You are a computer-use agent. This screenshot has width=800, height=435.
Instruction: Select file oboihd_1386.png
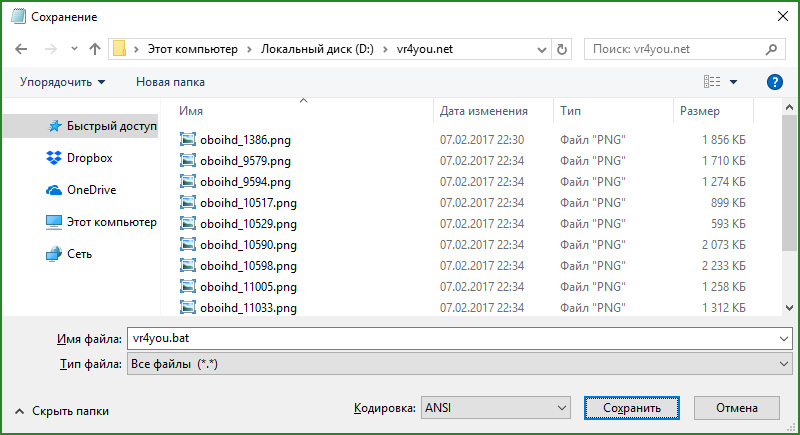245,139
